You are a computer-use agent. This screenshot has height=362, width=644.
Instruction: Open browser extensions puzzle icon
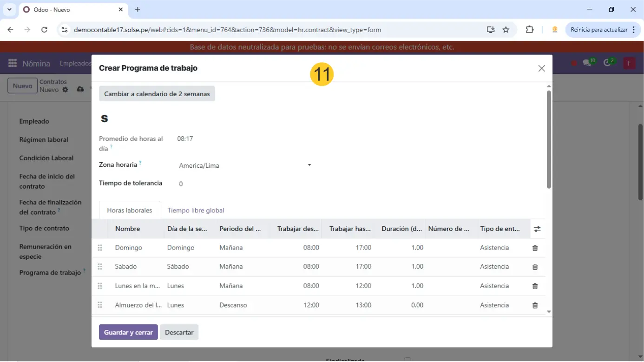coord(529,30)
